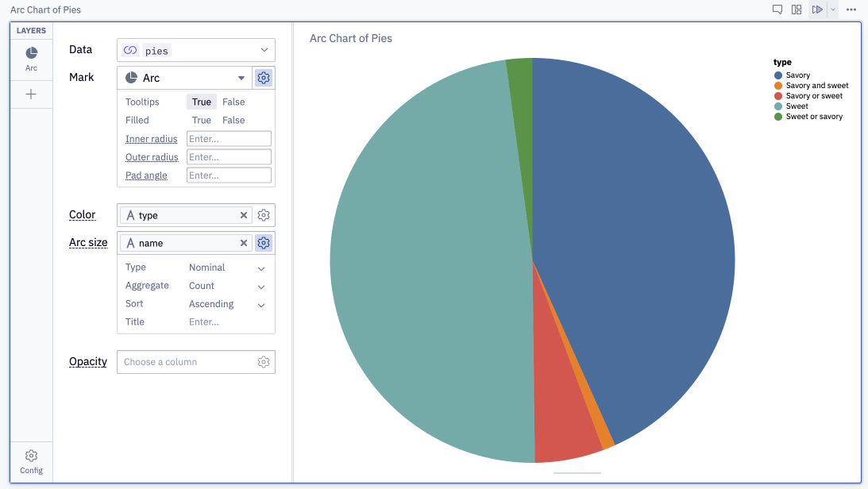Image resolution: width=868 pixels, height=489 pixels.
Task: Expand the pies Data dropdown
Action: (196, 50)
